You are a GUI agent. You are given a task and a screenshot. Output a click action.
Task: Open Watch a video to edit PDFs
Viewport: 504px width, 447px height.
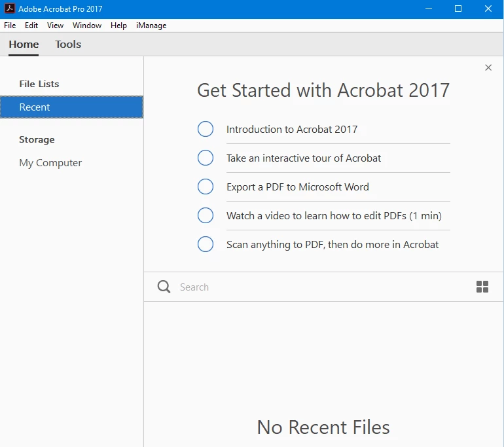pos(334,215)
